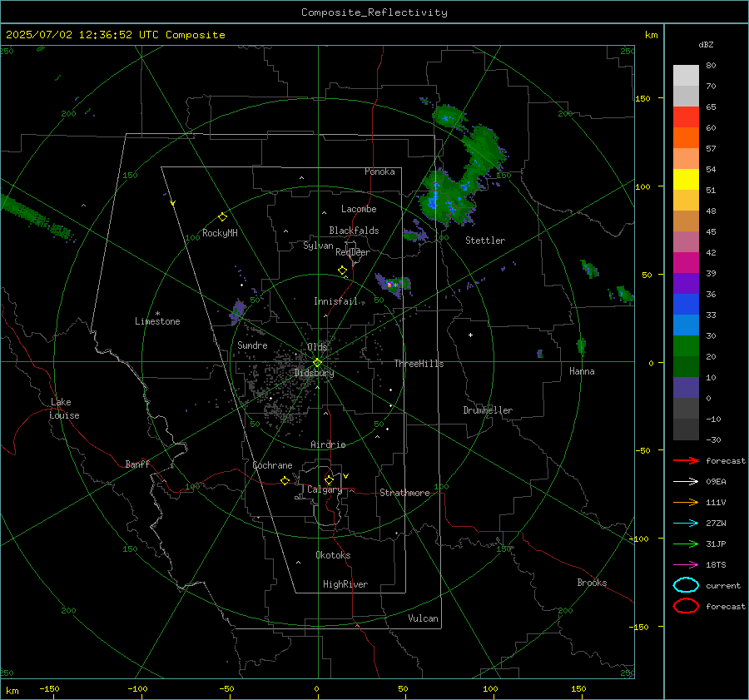
Task: Click the Innisfail label
Action: 335,301
